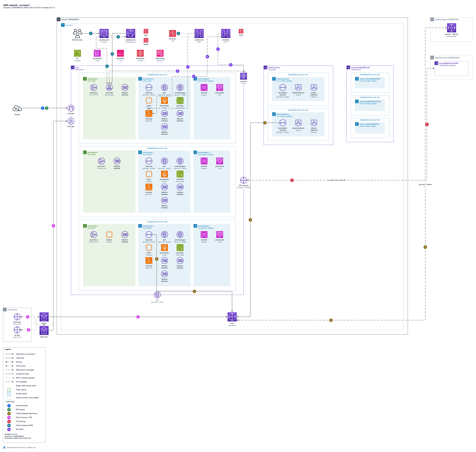Select the vpcatlas.com Route 53 icon

click(104, 34)
